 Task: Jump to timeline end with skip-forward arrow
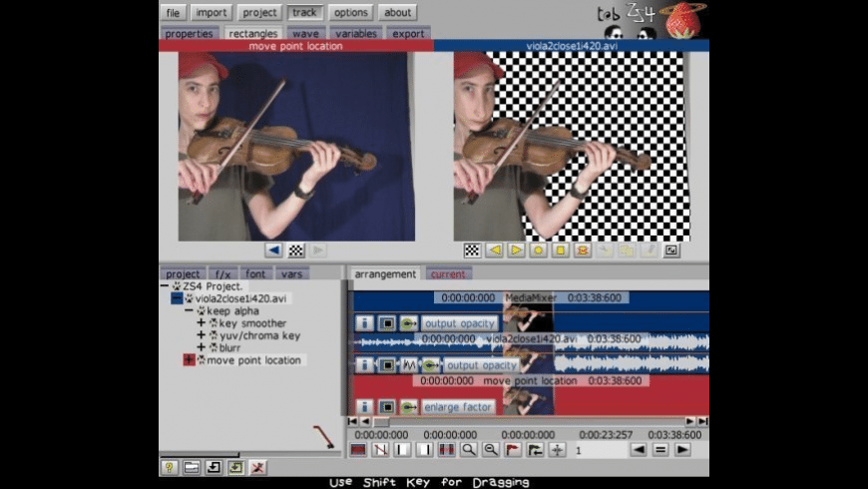[x=702, y=421]
